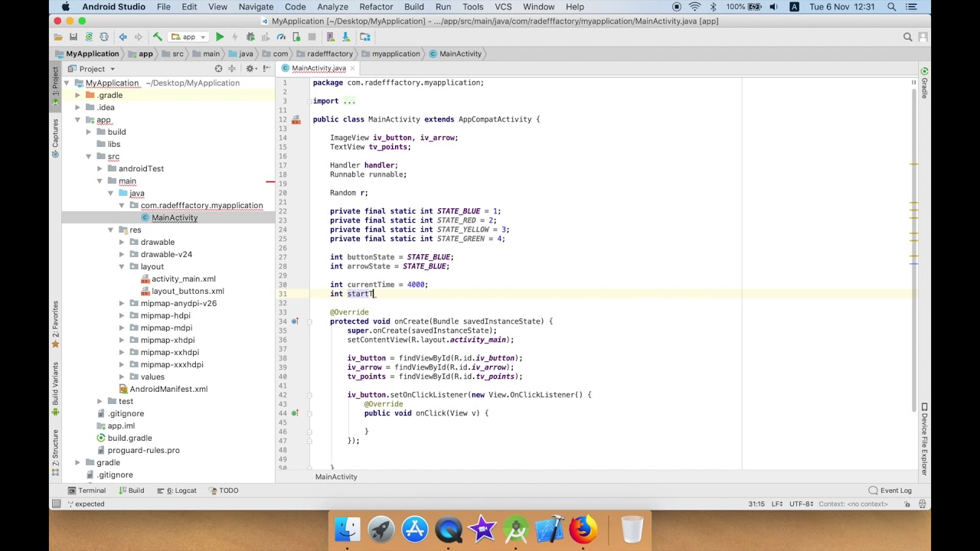Click the Forward navigation arrow icon
The height and width of the screenshot is (551, 980).
click(x=138, y=37)
